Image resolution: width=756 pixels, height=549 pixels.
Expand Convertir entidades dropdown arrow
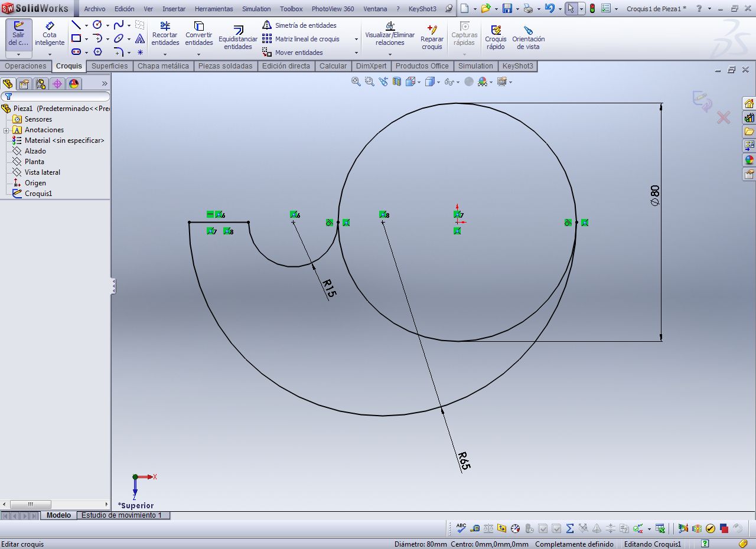tap(198, 54)
